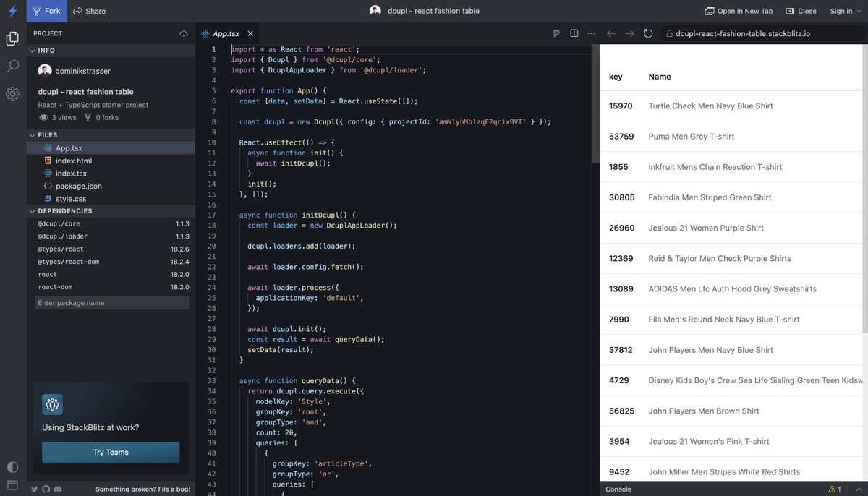Screen dimensions: 868x496
Task: Collapse the DEPENDENCIES section
Action: pyautogui.click(x=111, y=211)
